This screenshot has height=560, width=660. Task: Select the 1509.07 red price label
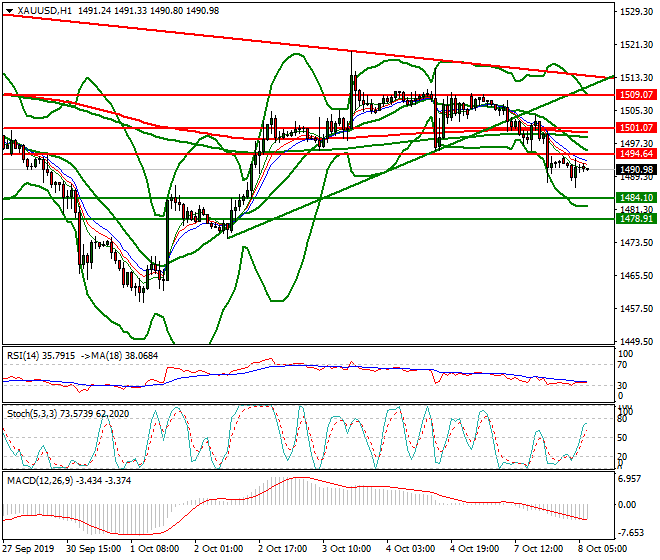(x=636, y=95)
